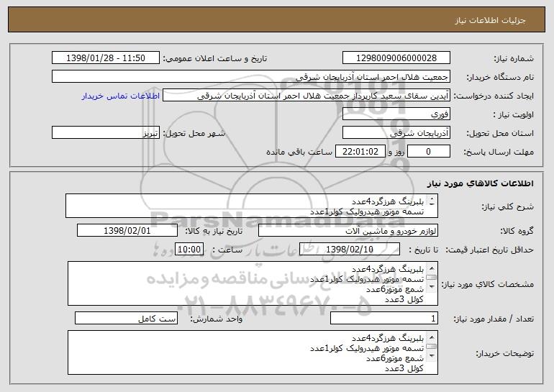Image resolution: width=554 pixels, height=392 pixels.
Task: Click label مهلت ارسال پاسخ
Action: pyautogui.click(x=499, y=152)
